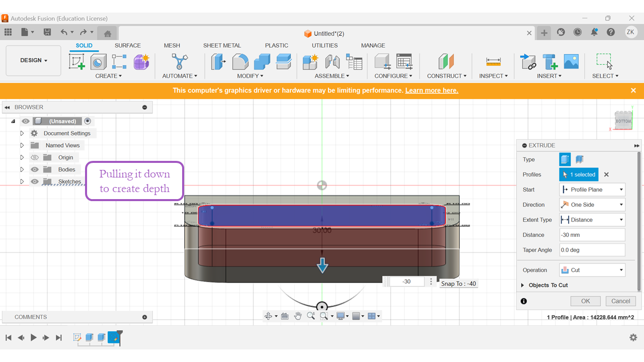Click the ViewCube BOTTOM face
The image size is (644, 362).
click(623, 121)
